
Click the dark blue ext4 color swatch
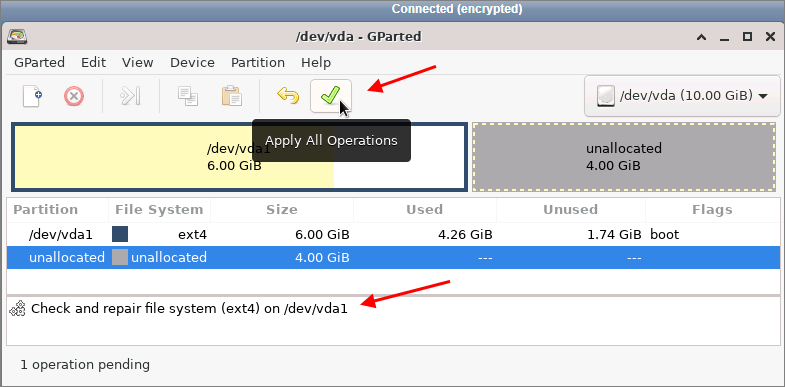[x=120, y=234]
